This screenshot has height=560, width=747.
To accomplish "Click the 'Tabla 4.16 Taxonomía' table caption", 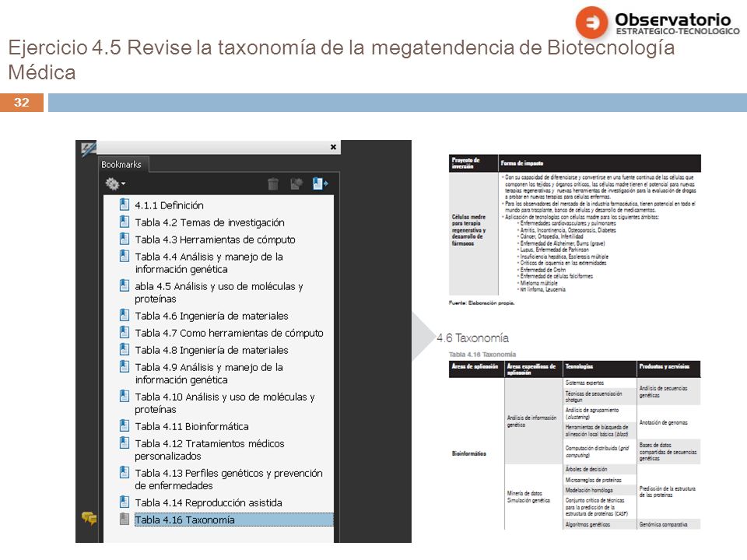I will [482, 355].
